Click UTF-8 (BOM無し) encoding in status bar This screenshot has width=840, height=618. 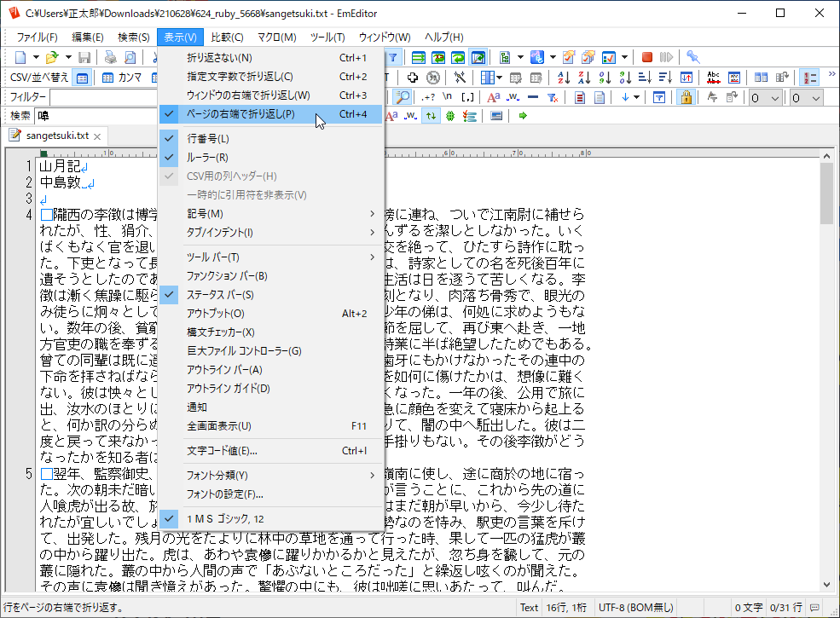click(635, 607)
